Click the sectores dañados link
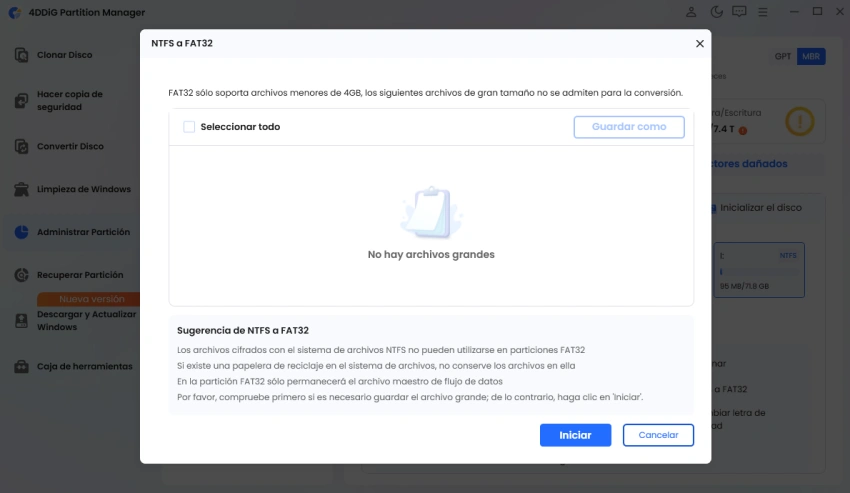 pos(749,164)
